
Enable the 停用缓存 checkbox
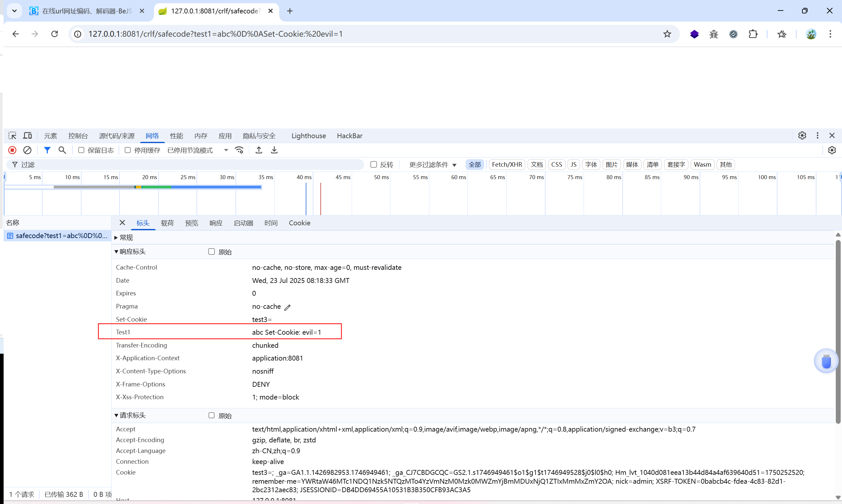(x=128, y=150)
